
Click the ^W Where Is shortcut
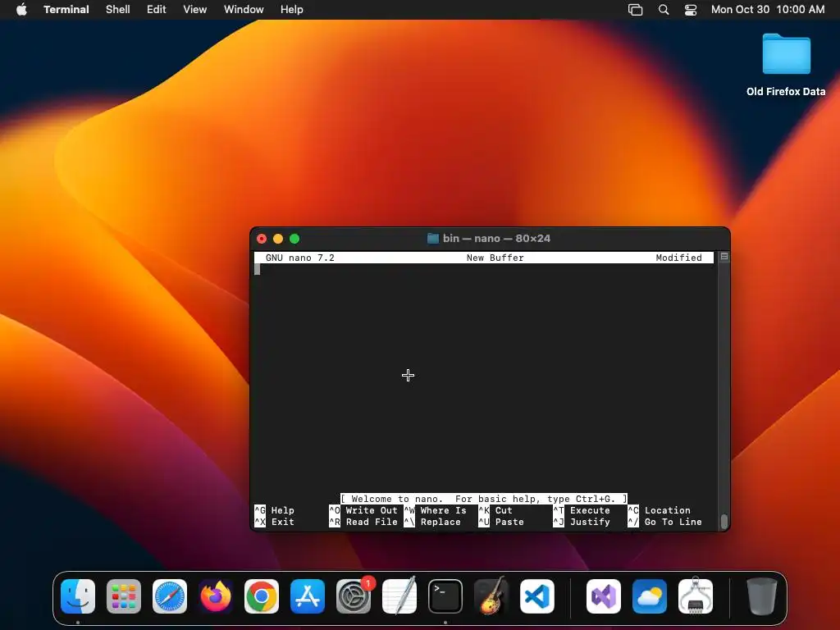pyautogui.click(x=436, y=510)
